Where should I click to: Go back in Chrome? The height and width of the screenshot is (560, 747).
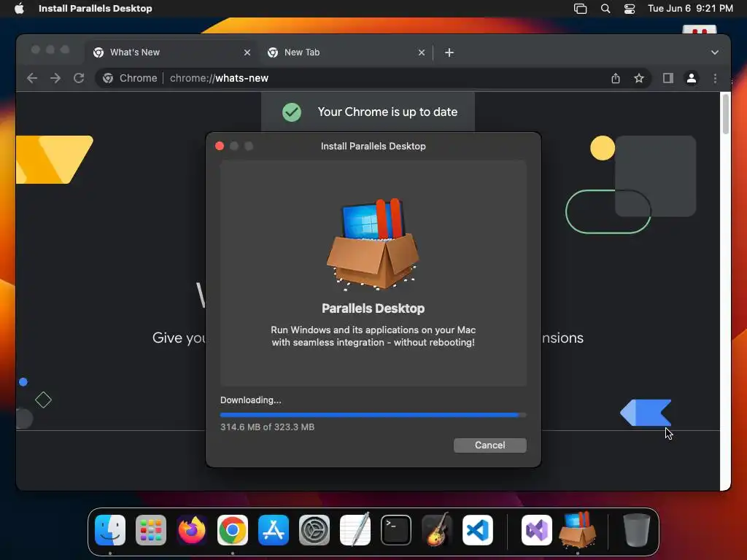[x=32, y=78]
